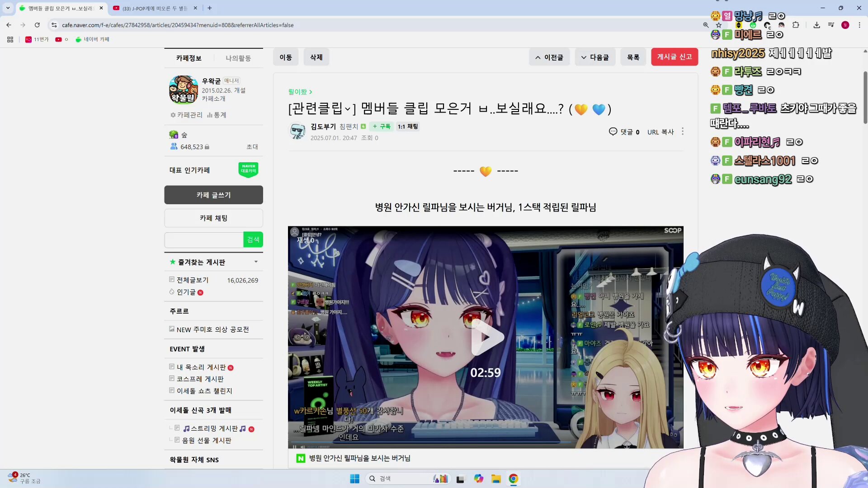
Task: Switch to the J-POP YouTube tab
Action: point(154,8)
